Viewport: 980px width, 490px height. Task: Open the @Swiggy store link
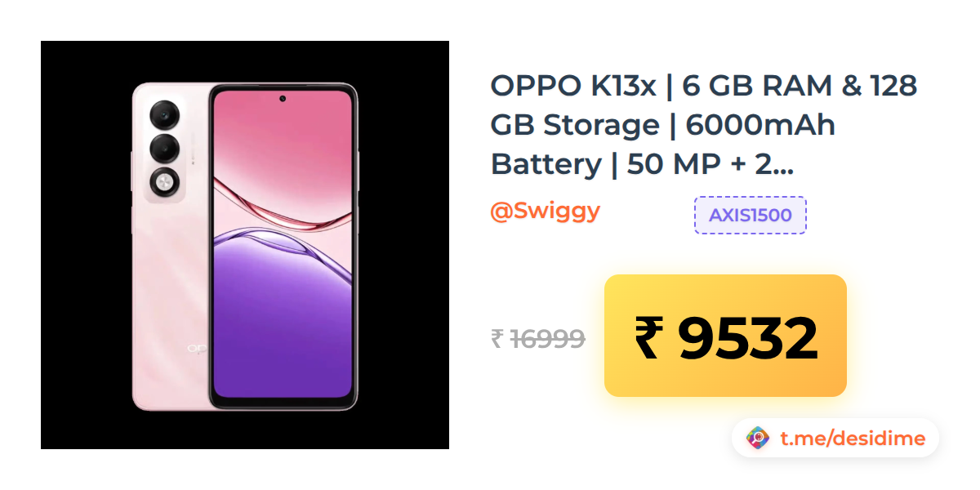pyautogui.click(x=545, y=211)
